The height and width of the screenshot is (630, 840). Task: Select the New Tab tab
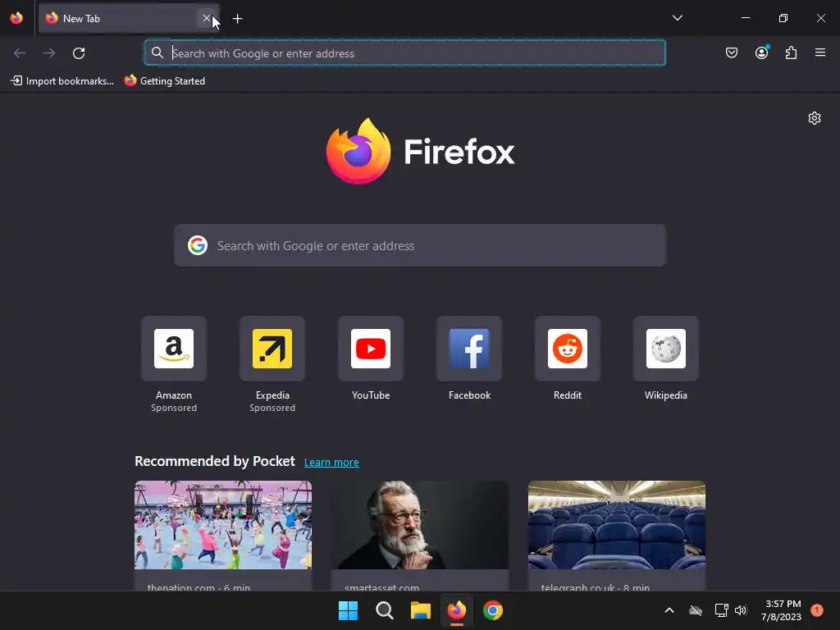[129, 18]
